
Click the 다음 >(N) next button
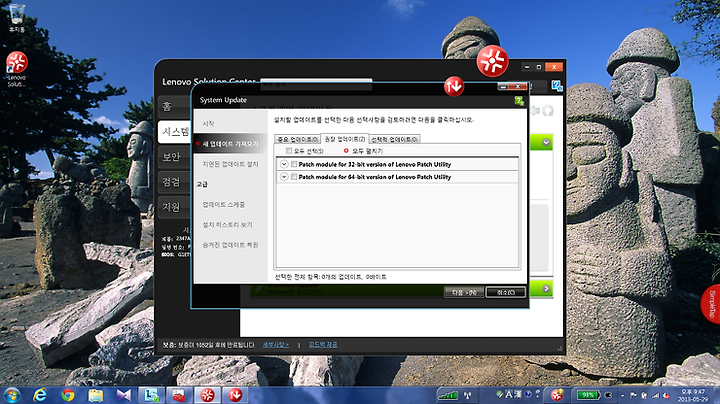click(464, 292)
